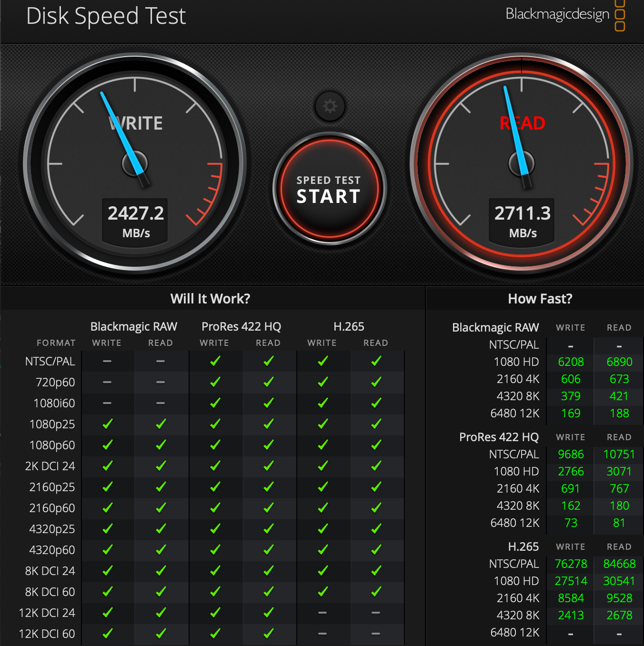Screen dimensions: 644x646
Task: Click 8K DCI 60 H.265 read checkmark
Action: pyautogui.click(x=376, y=592)
